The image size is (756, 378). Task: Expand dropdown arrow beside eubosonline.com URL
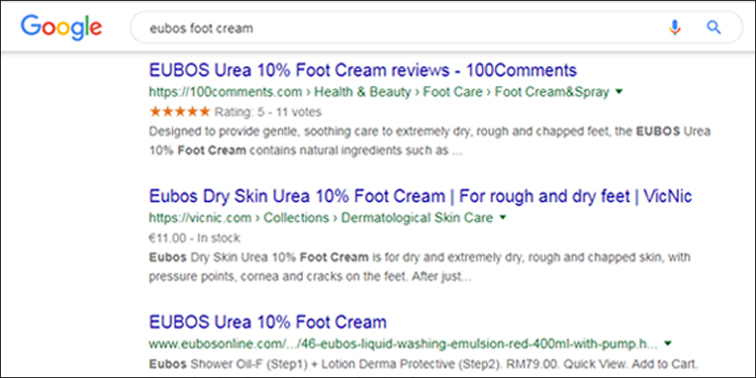[x=668, y=344]
